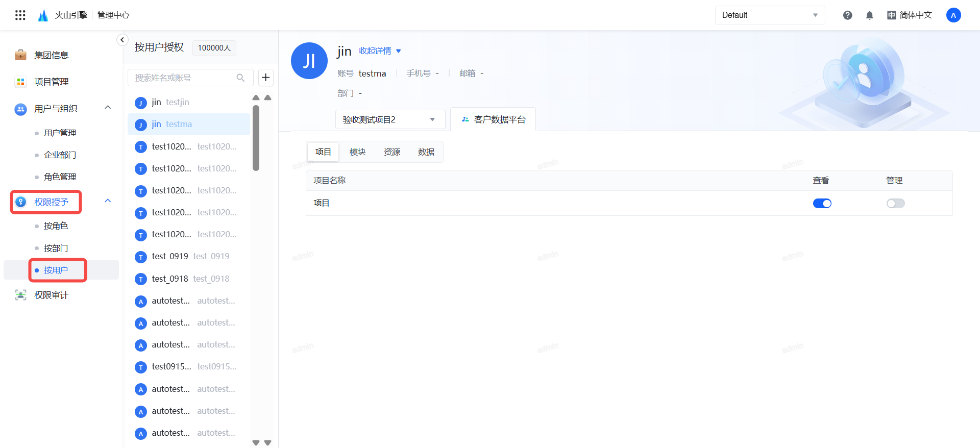Click 管理中心 in the header
The height and width of the screenshot is (448, 980).
tap(113, 15)
